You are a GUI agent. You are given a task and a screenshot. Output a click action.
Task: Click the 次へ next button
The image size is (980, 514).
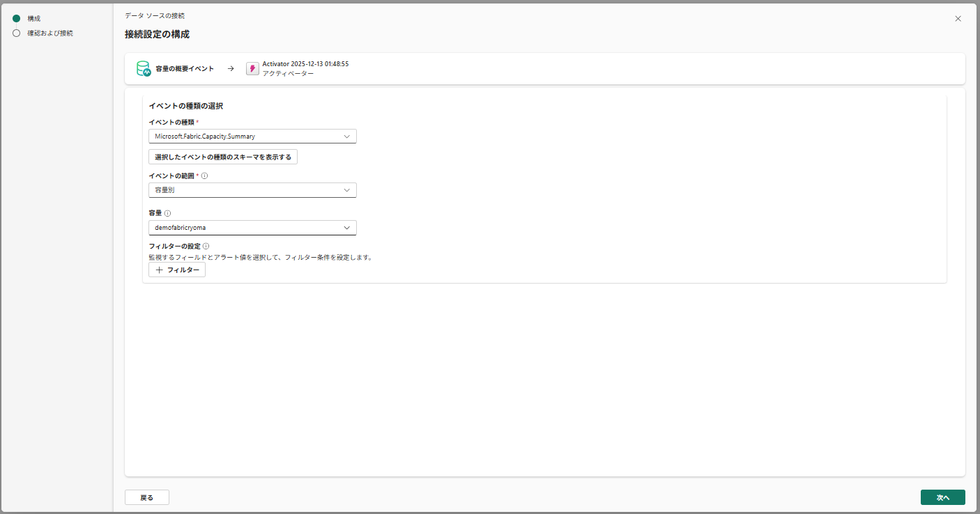point(943,497)
